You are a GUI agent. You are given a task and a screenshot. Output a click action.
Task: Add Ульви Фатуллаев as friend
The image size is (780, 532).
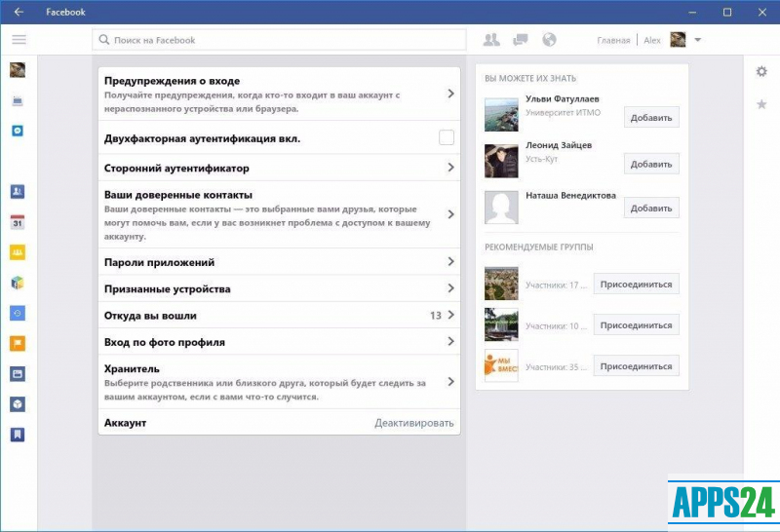pos(651,117)
